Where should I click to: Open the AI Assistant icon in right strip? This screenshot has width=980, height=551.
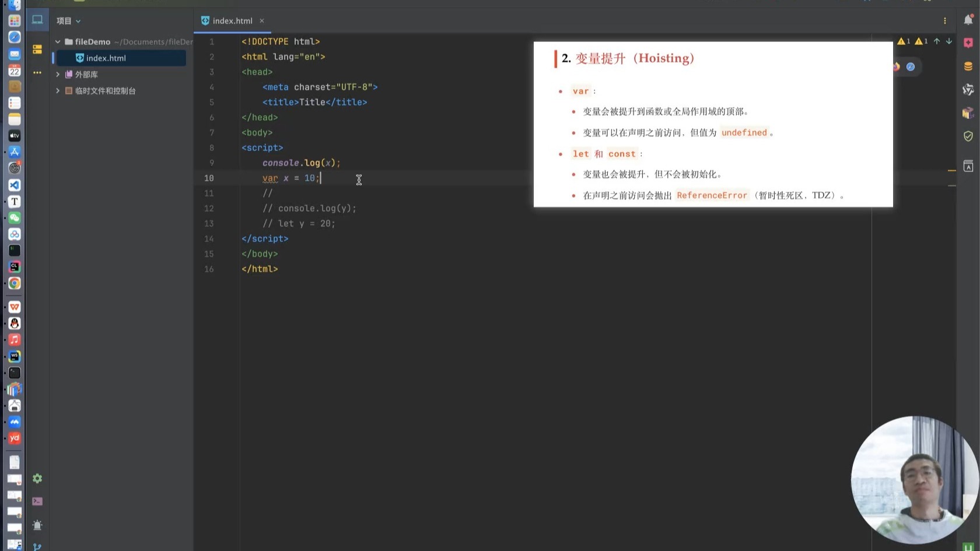968,43
